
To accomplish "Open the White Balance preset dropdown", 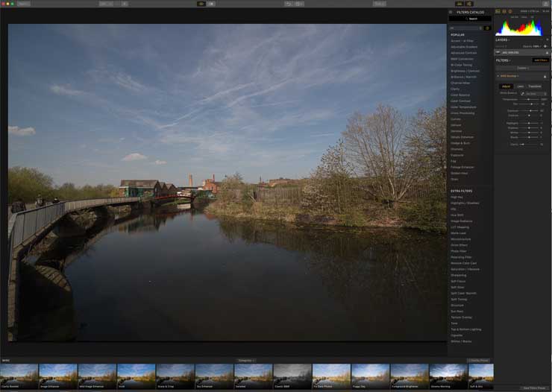I will [x=536, y=94].
